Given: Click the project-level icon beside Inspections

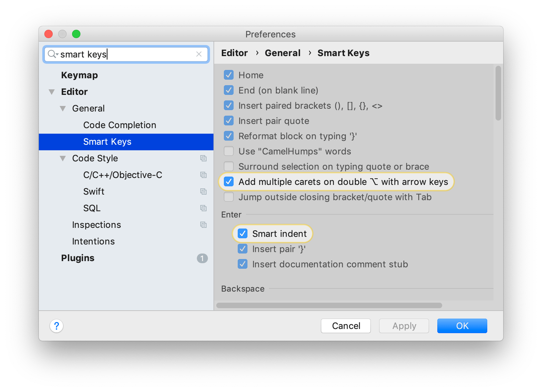Looking at the screenshot, I should 203,225.
